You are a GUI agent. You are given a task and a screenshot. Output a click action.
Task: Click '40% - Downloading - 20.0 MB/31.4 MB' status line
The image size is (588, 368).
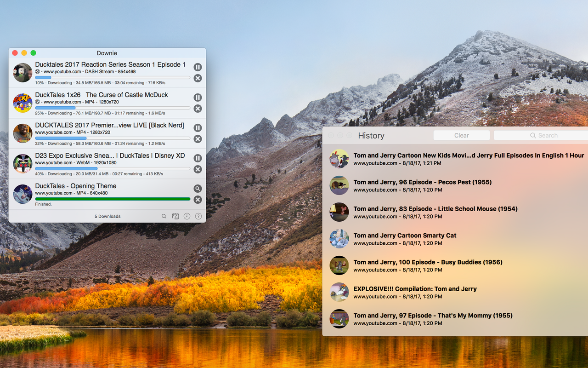point(99,174)
